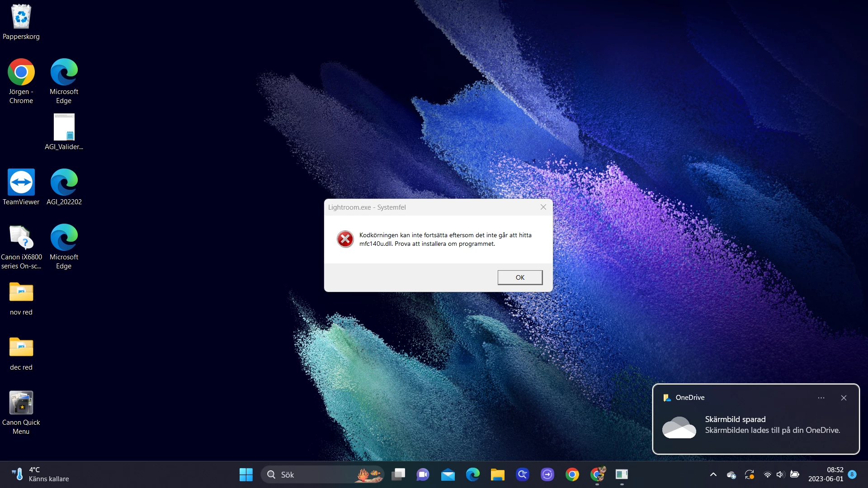Open Task View from the taskbar
The height and width of the screenshot is (488, 868).
(398, 474)
